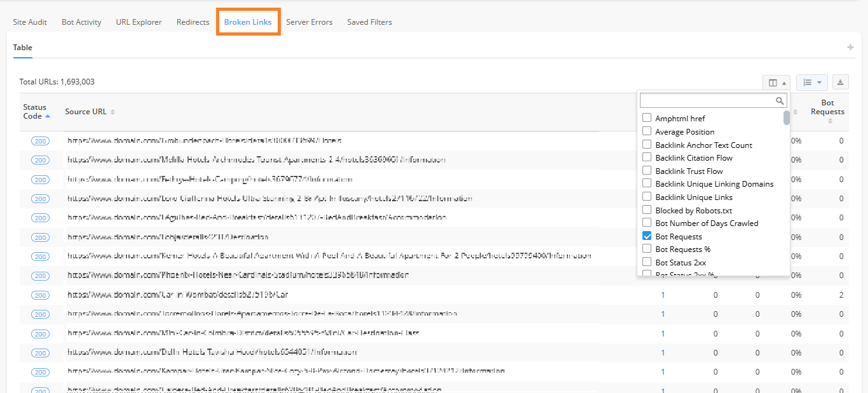Sort by Status Code column arrow

pos(48,116)
